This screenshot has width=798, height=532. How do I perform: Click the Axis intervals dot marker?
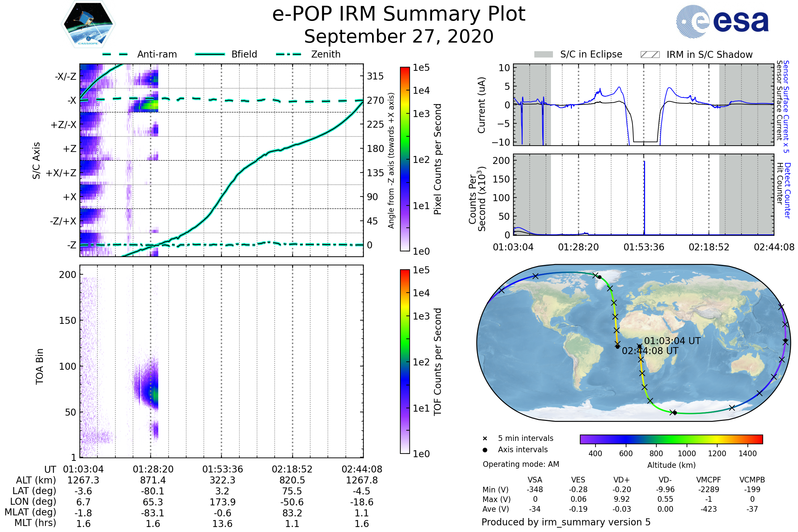click(485, 450)
